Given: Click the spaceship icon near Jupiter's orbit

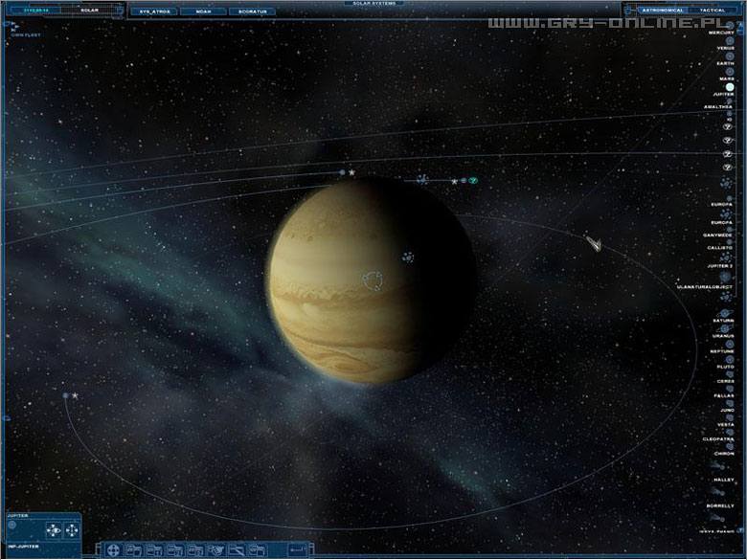Looking at the screenshot, I should (594, 244).
